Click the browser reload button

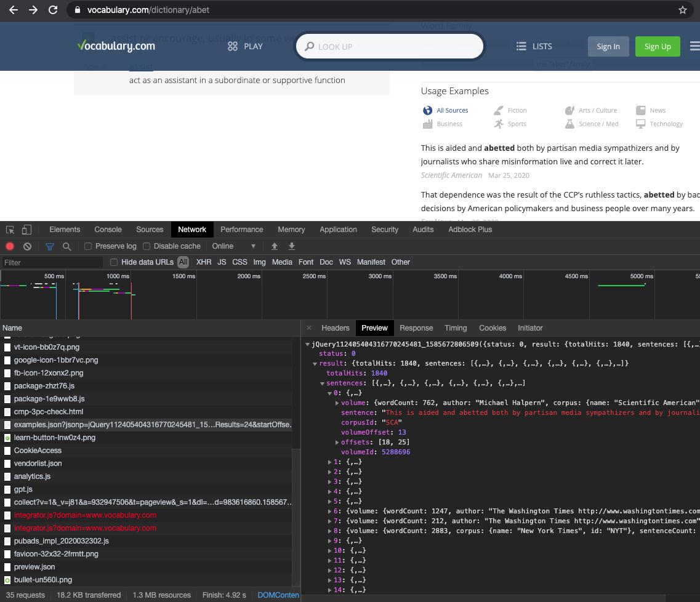tap(53, 10)
